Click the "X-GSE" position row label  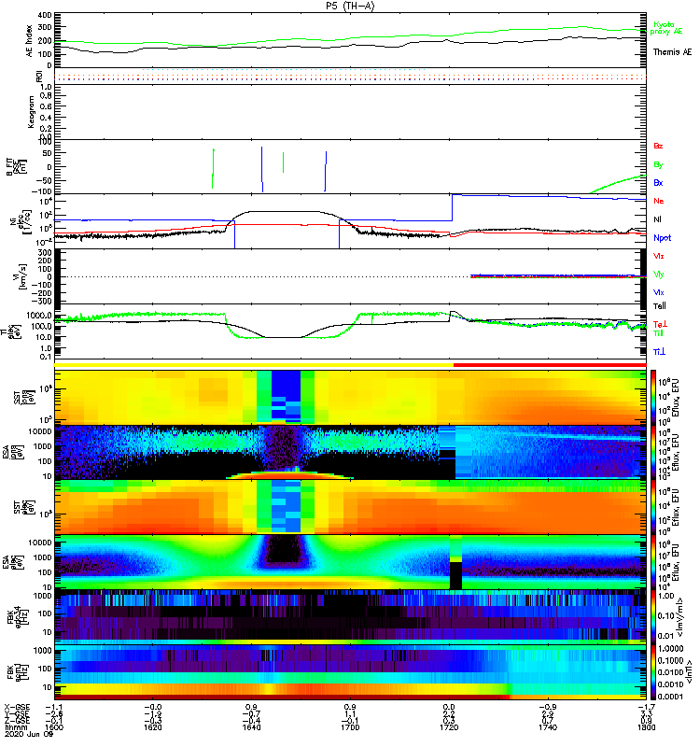17,708
